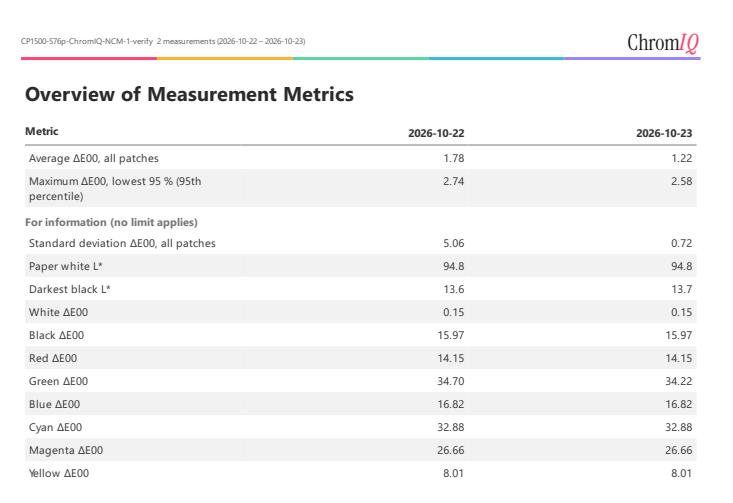Click Paper white L* value for 2026-10-22
The image size is (733, 503).
453,266
